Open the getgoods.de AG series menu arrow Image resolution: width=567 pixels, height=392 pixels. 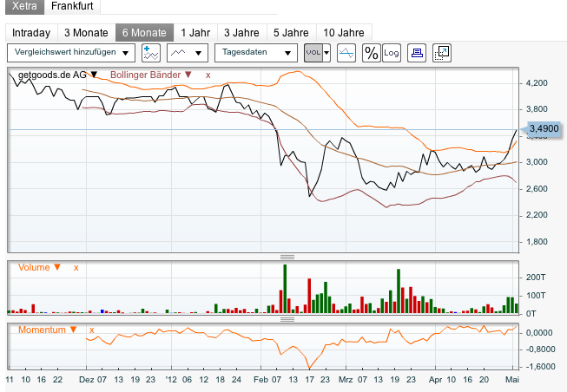(x=94, y=75)
